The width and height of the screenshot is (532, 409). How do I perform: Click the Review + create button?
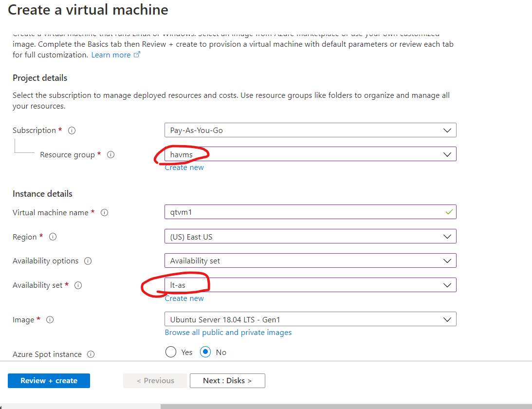click(49, 381)
